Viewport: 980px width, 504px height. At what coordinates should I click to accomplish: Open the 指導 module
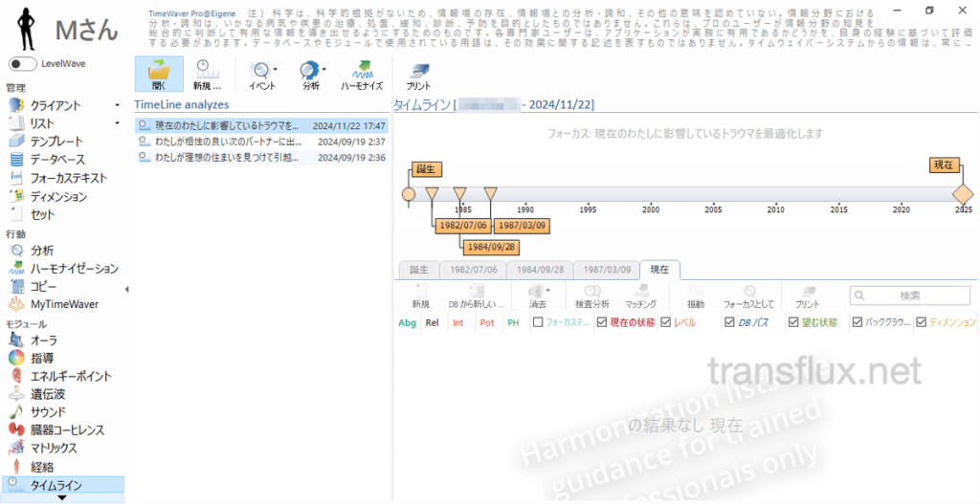click(x=42, y=359)
